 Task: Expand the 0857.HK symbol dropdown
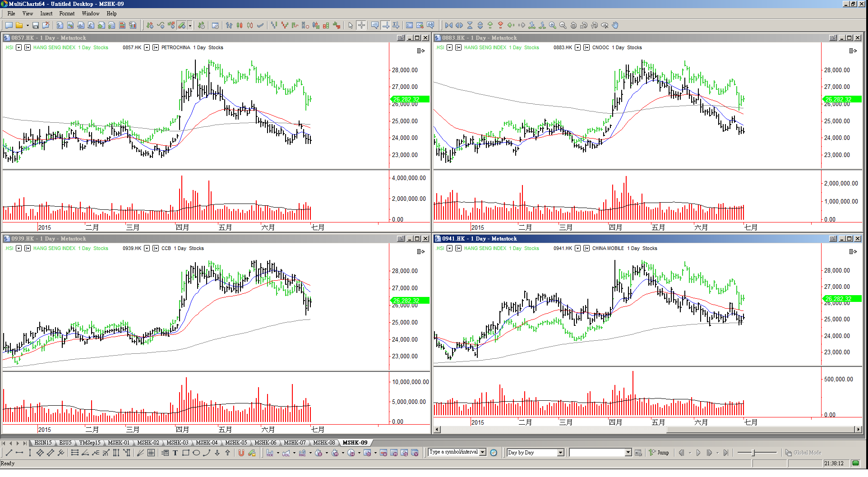[147, 47]
